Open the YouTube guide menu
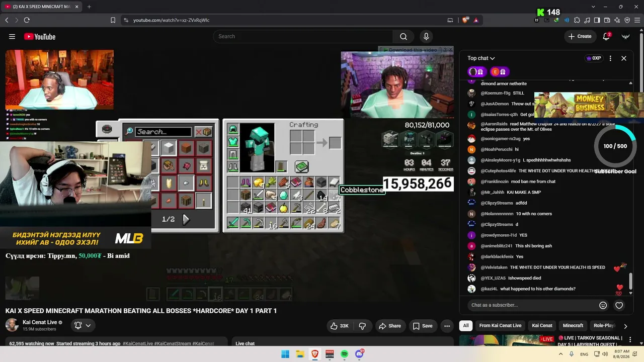Viewport: 644px width, 362px height. tap(12, 37)
